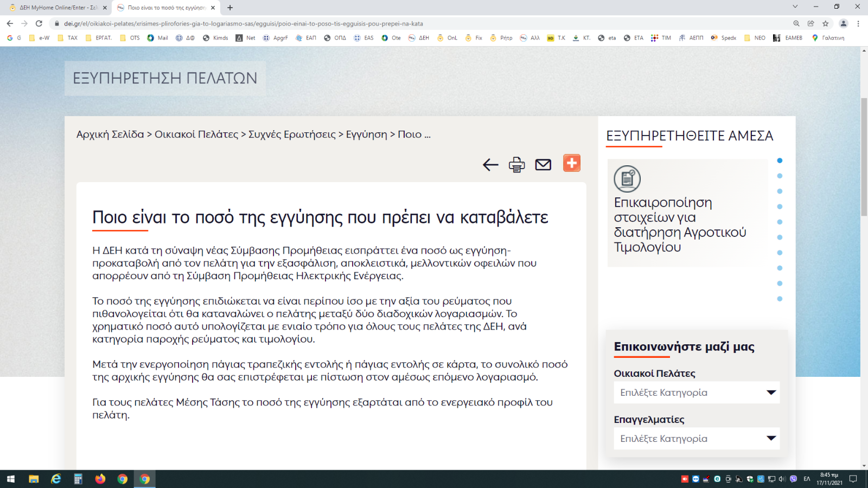Click the ΕΞΥΠΗΡΕΤΗΣΗ ΠΕΛΑΤΩΝ header banner
This screenshot has width=868, height=488.
click(x=165, y=78)
